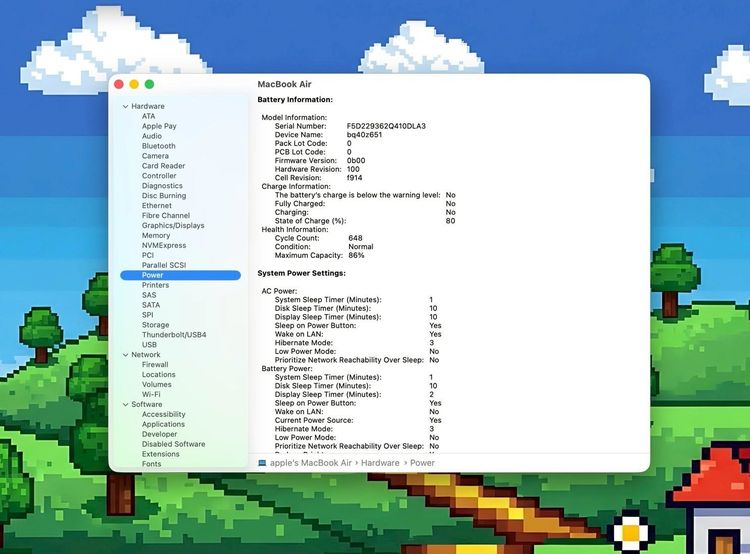Viewport: 750px width, 554px height.
Task: Open the Card Reader entry
Action: (x=163, y=166)
